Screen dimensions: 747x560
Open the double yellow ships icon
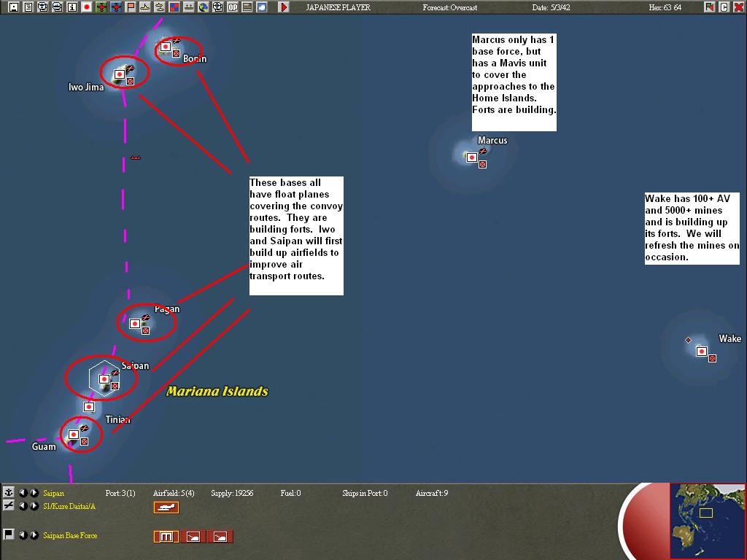point(160,7)
